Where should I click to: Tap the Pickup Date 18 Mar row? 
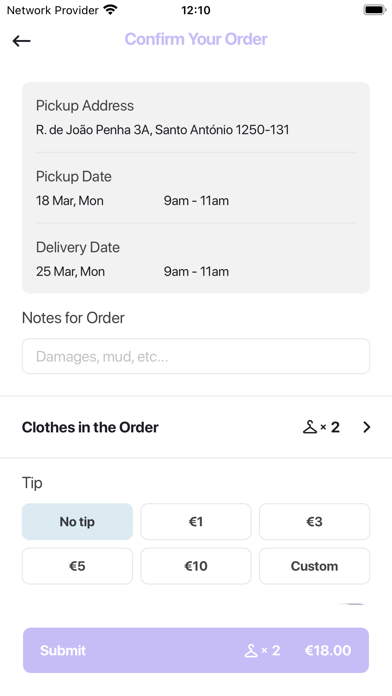(196, 188)
